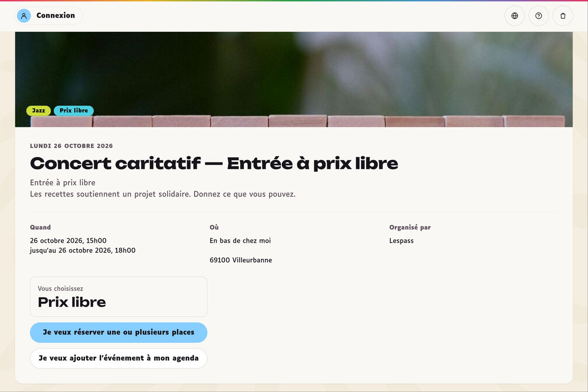
Task: Click the user avatar icon beside Connexion
Action: click(24, 16)
